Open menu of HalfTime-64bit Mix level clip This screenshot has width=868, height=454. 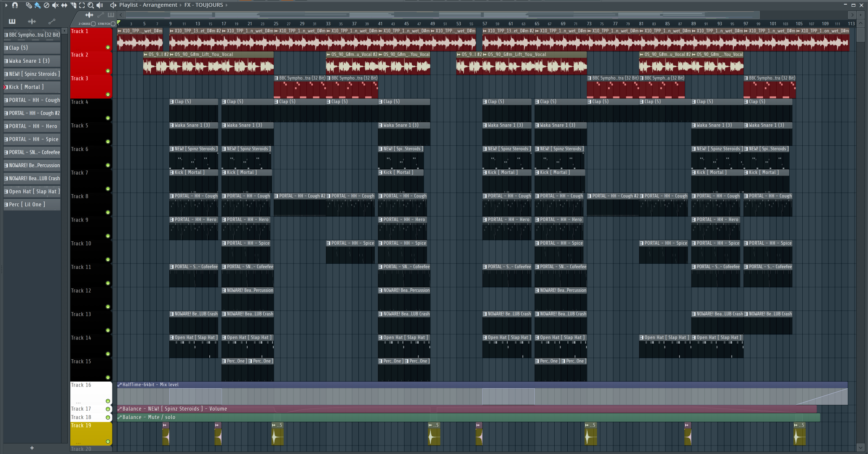point(120,385)
